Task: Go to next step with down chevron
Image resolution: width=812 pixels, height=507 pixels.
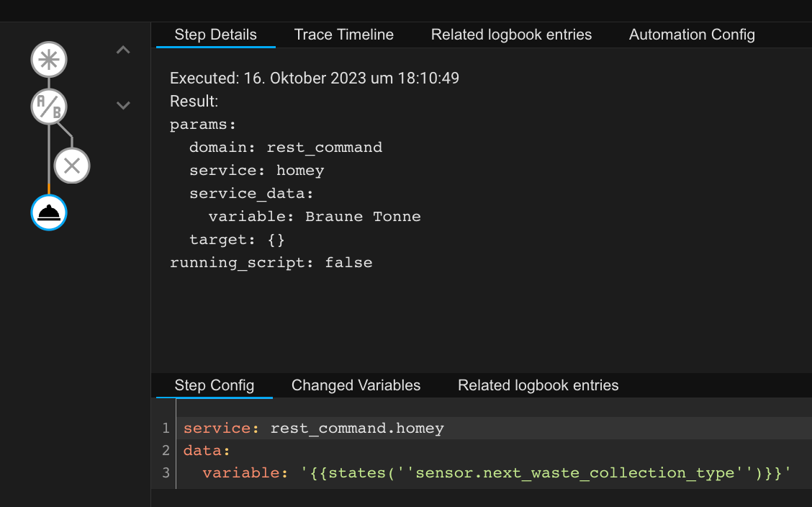Action: [x=123, y=105]
